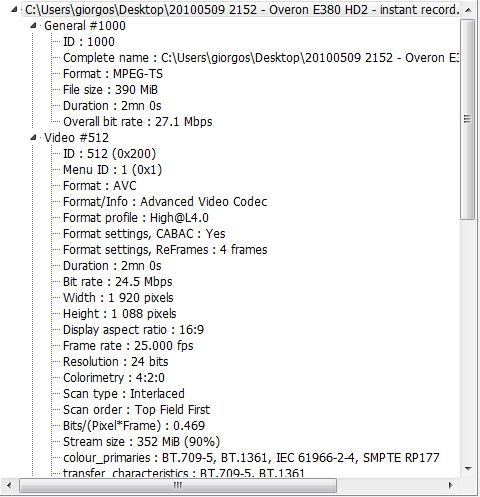Select the 'Stream size : 352 MiB (90%)' row

coord(141,442)
